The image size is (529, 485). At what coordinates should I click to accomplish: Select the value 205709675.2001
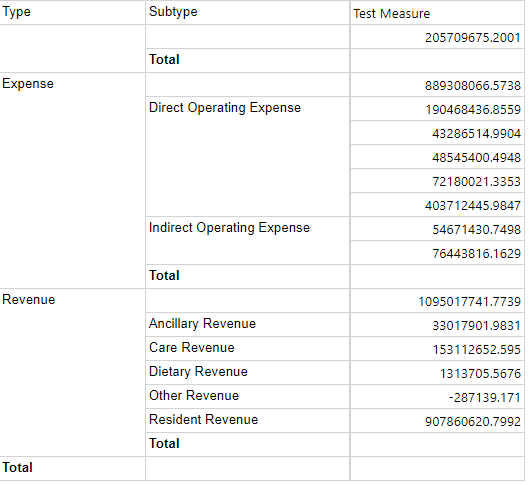click(472, 37)
